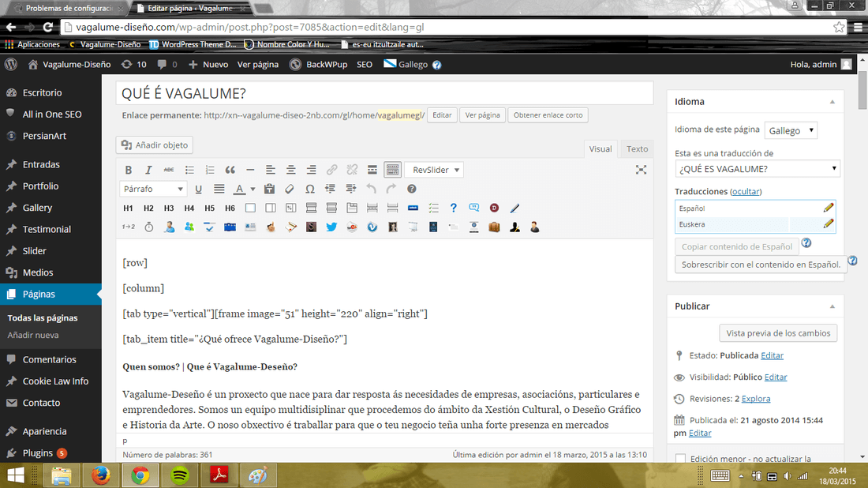Align text right
The width and height of the screenshot is (868, 488).
[x=311, y=170]
